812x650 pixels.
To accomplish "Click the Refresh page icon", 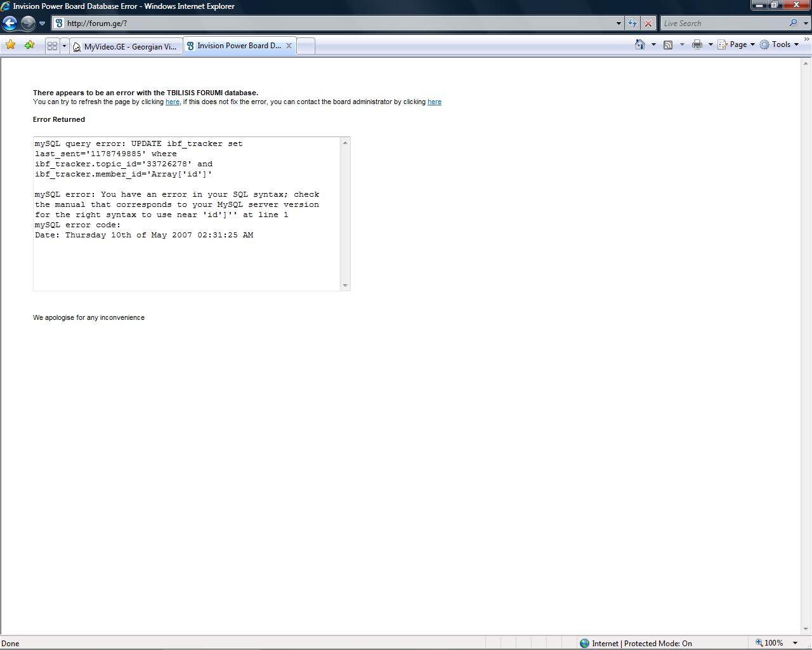I will point(632,23).
